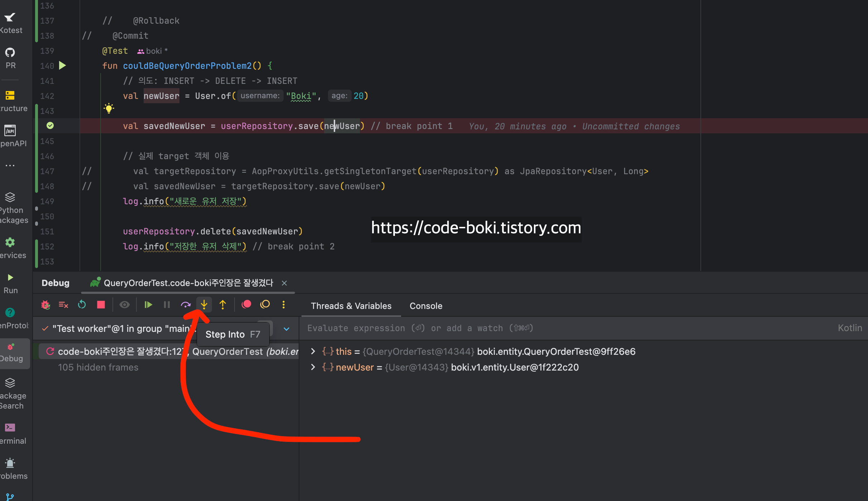The image size is (868, 501).
Task: Open the thread selector dropdown
Action: [286, 329]
